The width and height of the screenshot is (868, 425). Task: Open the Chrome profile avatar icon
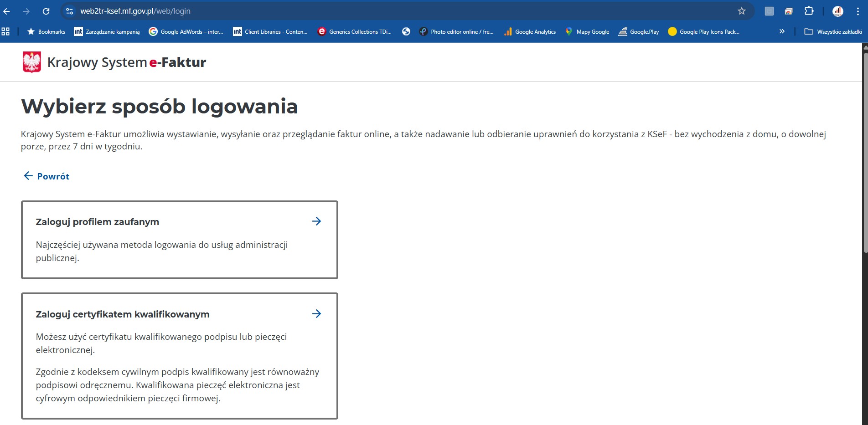(837, 11)
